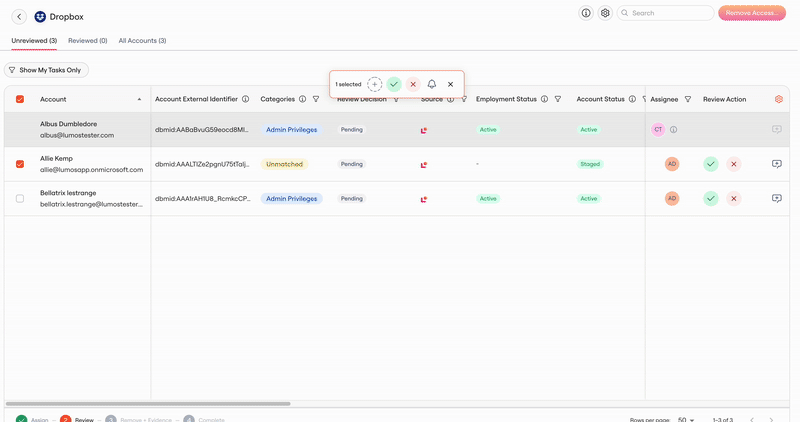Viewport: 800px width, 422px height.
Task: Open the Categories column filter
Action: (316, 99)
